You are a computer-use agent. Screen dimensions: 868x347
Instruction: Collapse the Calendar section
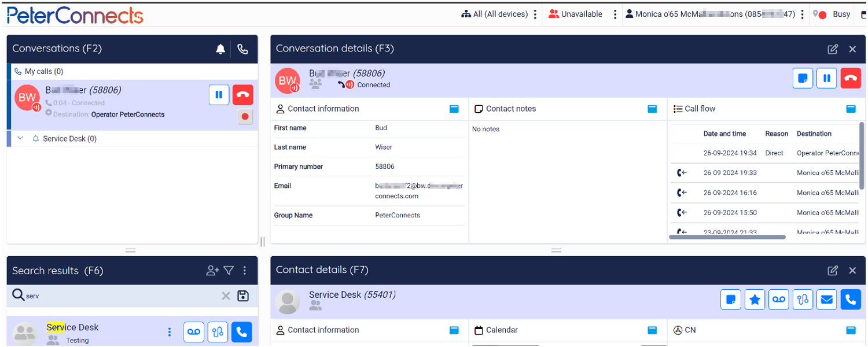tap(652, 330)
